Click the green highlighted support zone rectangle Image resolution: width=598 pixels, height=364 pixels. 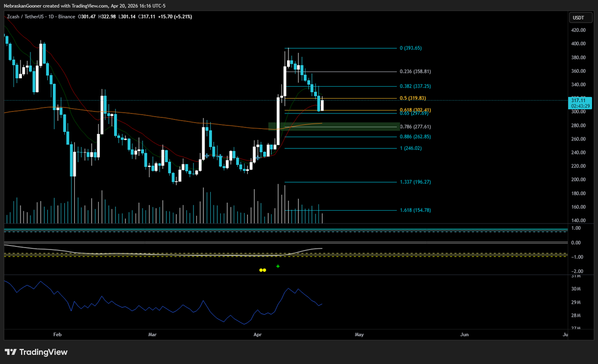pyautogui.click(x=334, y=126)
